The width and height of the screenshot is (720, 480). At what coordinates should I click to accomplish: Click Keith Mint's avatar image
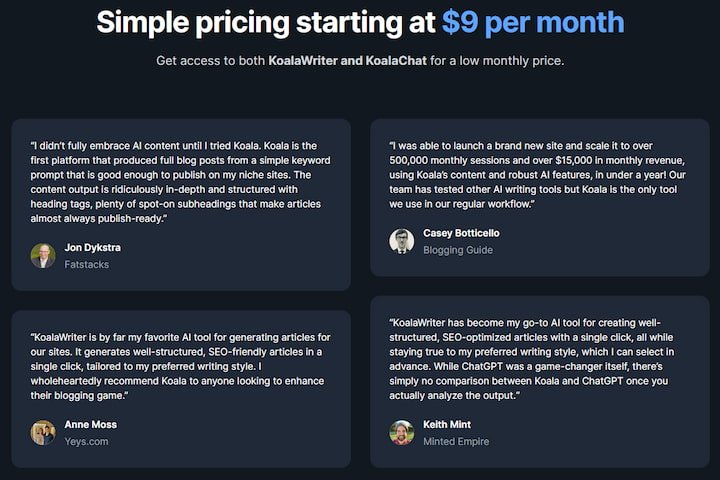[402, 433]
